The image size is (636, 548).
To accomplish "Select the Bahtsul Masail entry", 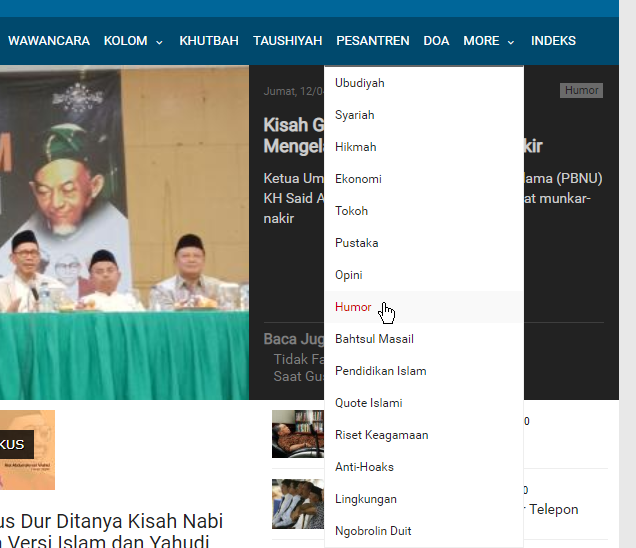I will 374,339.
